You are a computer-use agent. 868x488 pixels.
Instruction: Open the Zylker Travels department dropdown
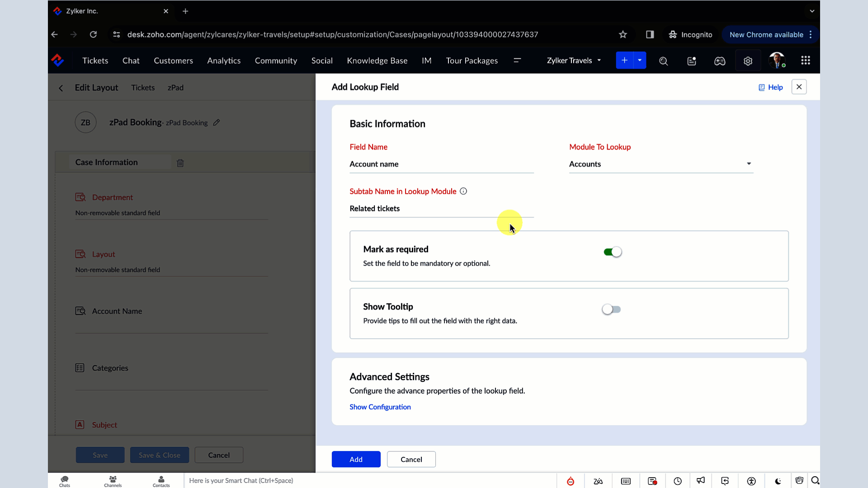coord(574,61)
